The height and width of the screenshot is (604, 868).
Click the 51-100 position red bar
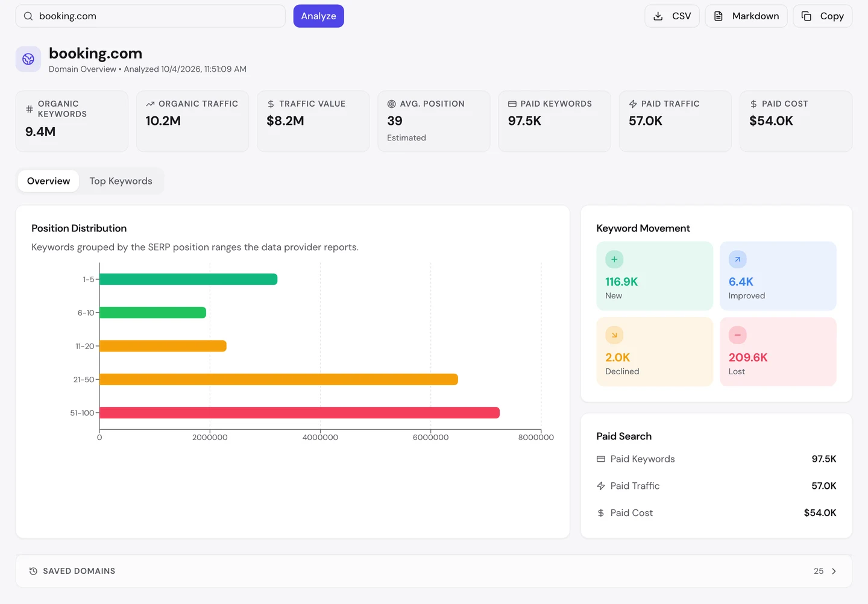click(x=300, y=412)
